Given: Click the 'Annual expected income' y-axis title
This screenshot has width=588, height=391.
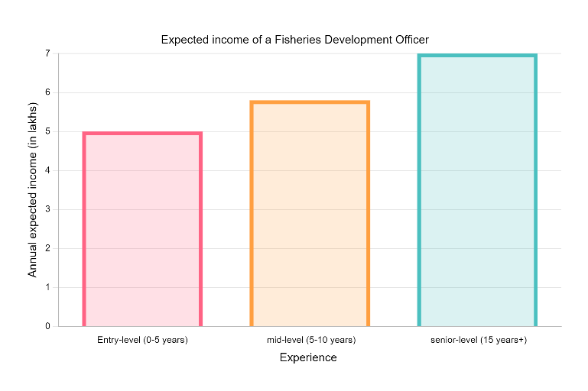Looking at the screenshot, I should coord(33,190).
